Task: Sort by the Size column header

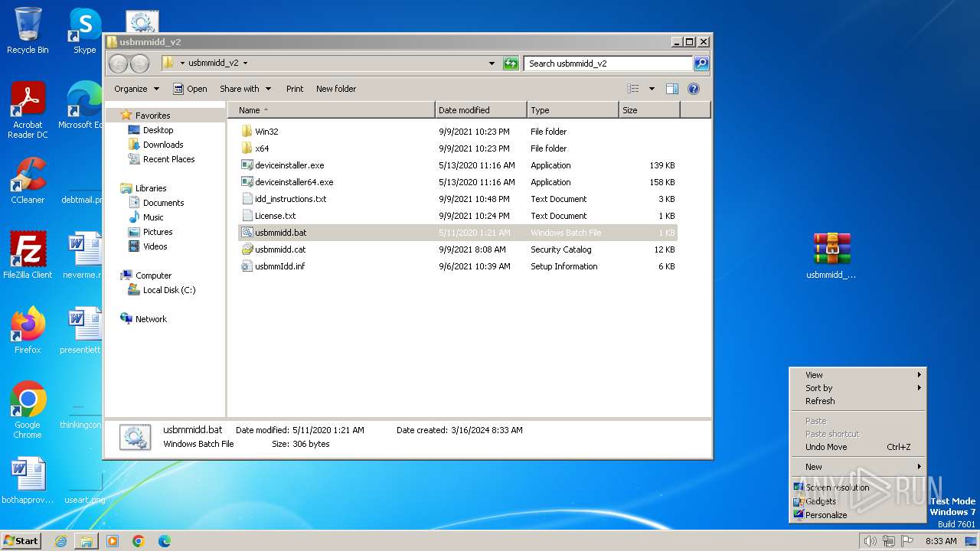Action: [649, 110]
